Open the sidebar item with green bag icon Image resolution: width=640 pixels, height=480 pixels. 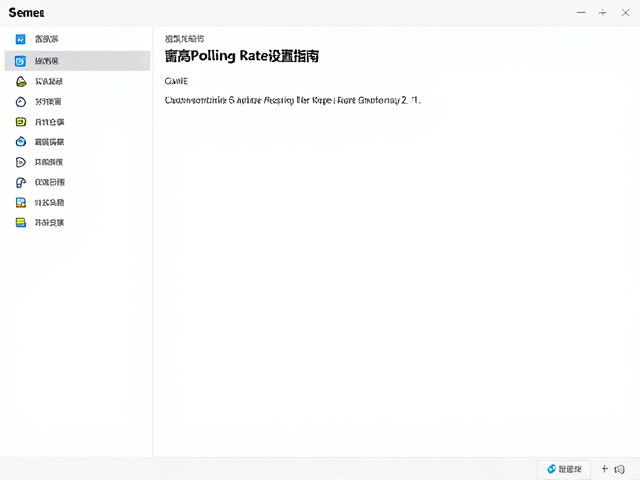tap(77, 81)
